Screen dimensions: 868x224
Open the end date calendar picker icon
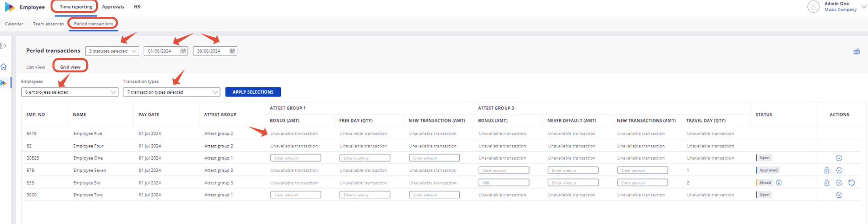232,51
